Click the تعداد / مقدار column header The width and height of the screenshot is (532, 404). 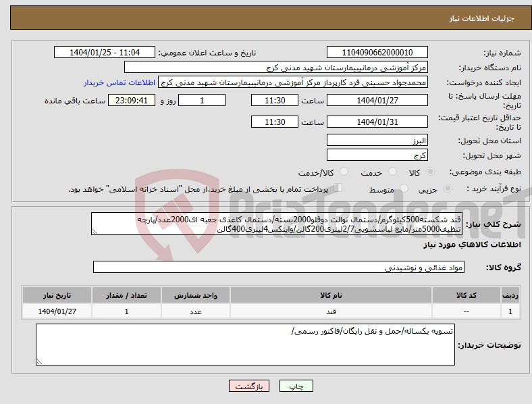point(126,295)
